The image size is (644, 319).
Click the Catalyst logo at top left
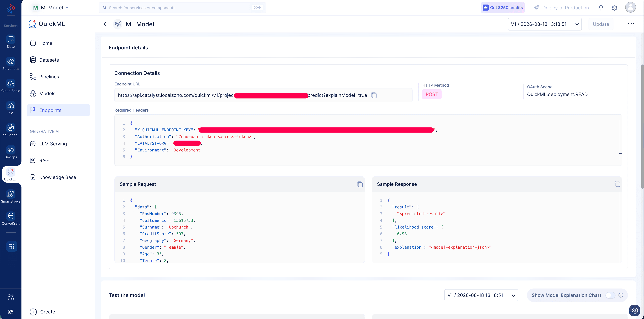(11, 9)
